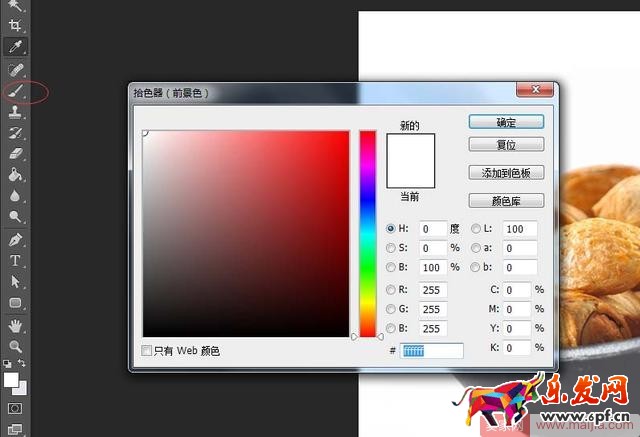The image size is (640, 437).
Task: Change the screen mode
Action: pyautogui.click(x=15, y=429)
